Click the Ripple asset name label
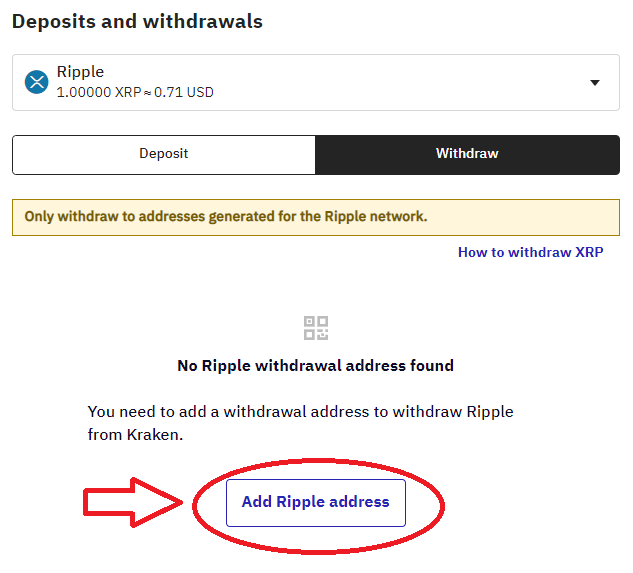The width and height of the screenshot is (633, 573). coord(80,72)
